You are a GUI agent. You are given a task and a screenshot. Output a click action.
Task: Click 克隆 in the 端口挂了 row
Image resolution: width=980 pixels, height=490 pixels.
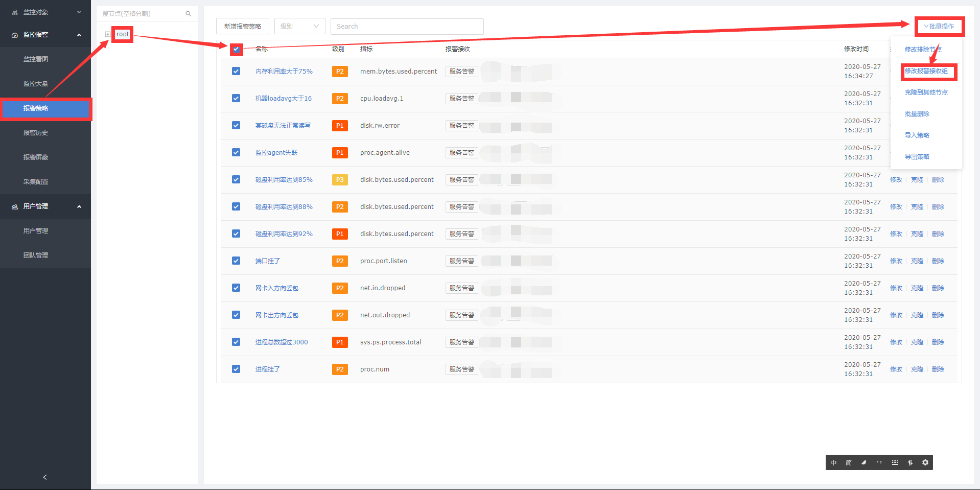point(917,261)
